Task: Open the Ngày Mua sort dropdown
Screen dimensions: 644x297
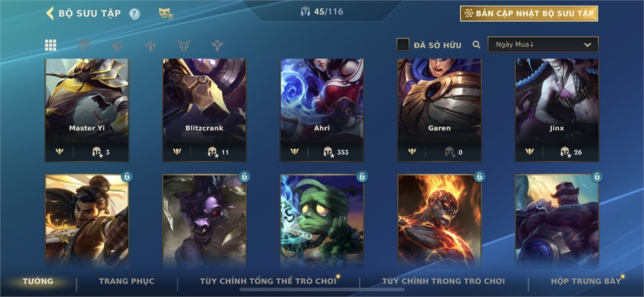Action: coord(542,44)
